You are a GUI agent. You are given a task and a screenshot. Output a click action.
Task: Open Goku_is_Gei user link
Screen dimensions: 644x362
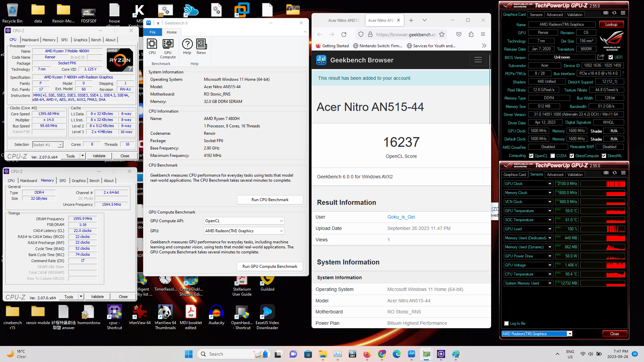coord(401,217)
